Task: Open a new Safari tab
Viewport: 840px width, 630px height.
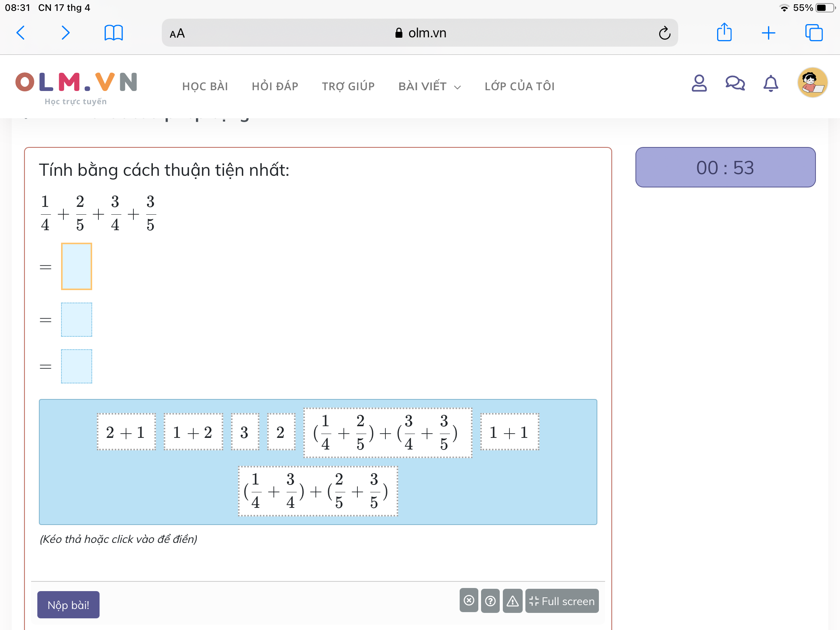Action: click(768, 33)
